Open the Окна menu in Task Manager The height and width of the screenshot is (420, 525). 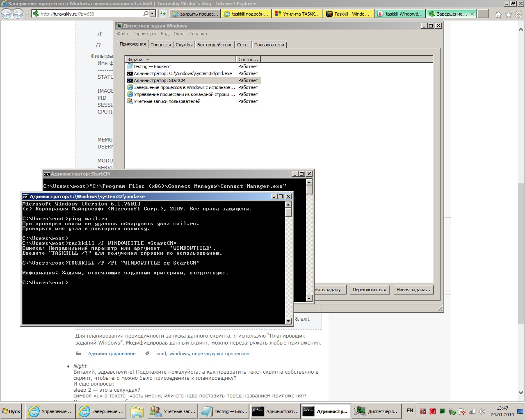pyautogui.click(x=179, y=34)
